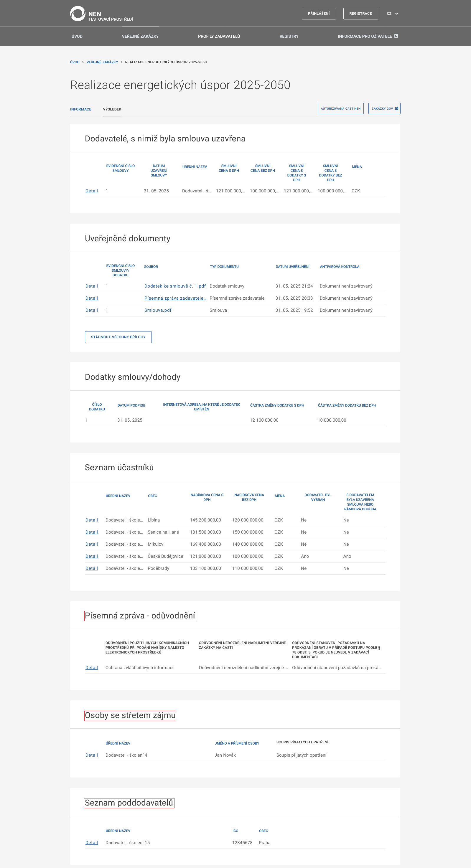Open Detail for participant from Libina

pos(91,520)
